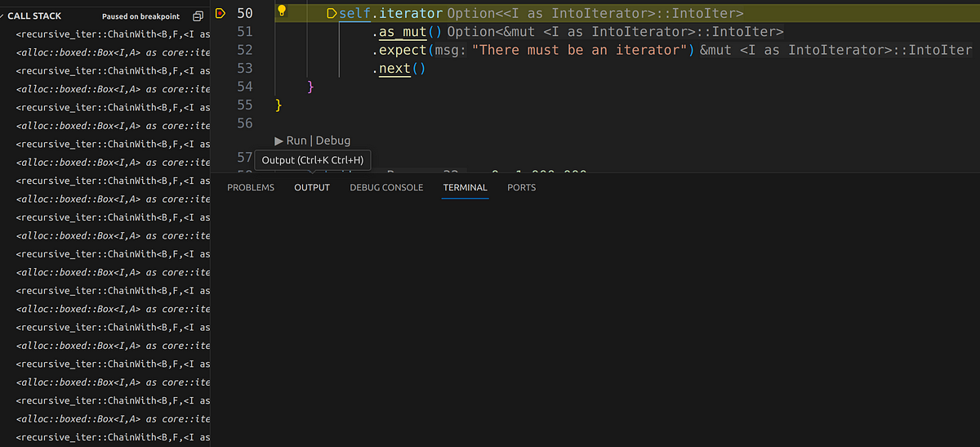Click the '&mut <I as IntoIterator>' hint on line 52
The width and height of the screenshot is (980, 447).
coord(836,50)
